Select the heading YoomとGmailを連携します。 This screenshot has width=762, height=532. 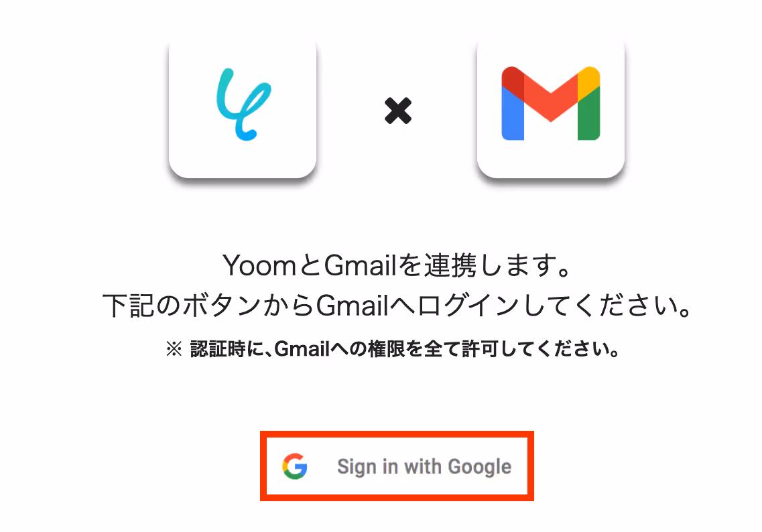[x=397, y=265]
